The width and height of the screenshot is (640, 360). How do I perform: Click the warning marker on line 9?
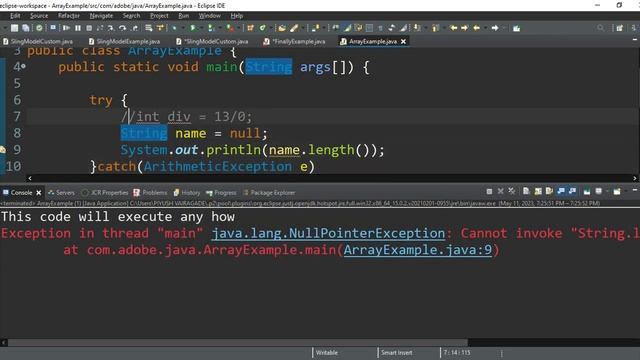click(x=3, y=150)
